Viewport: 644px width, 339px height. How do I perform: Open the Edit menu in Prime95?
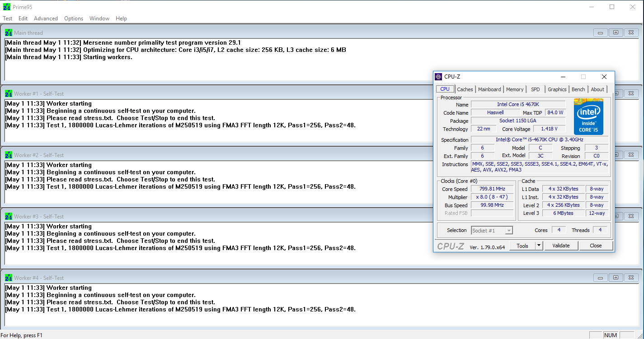[23, 19]
